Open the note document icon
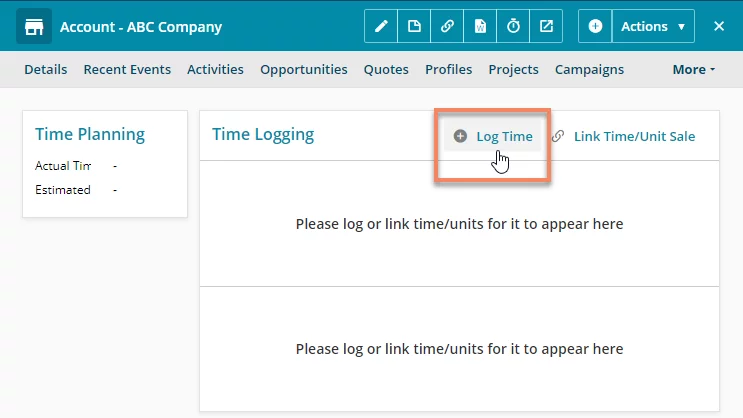This screenshot has height=418, width=743. coord(414,26)
